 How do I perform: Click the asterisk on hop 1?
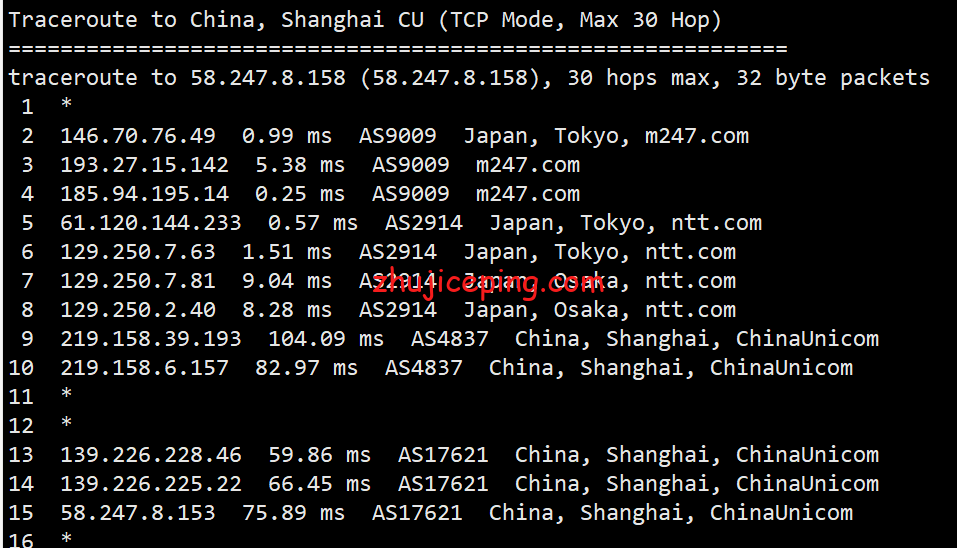click(x=67, y=104)
